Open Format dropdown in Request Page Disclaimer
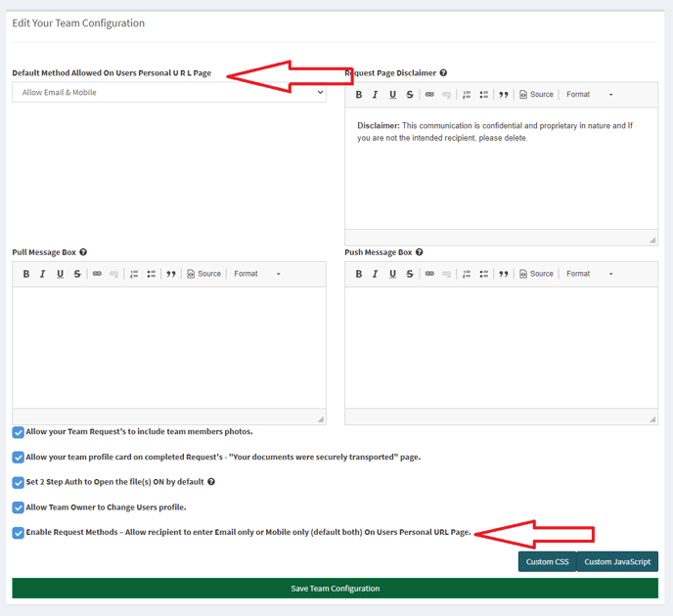This screenshot has height=616, width=673. [x=589, y=95]
